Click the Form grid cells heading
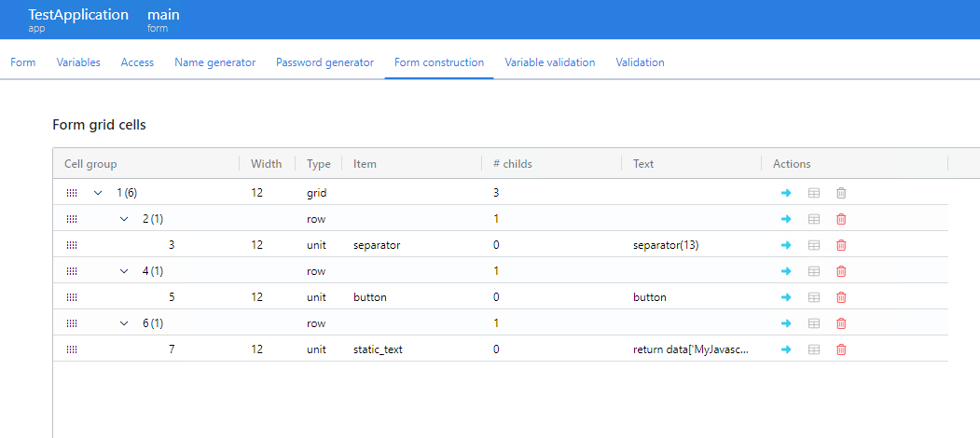 (100, 125)
